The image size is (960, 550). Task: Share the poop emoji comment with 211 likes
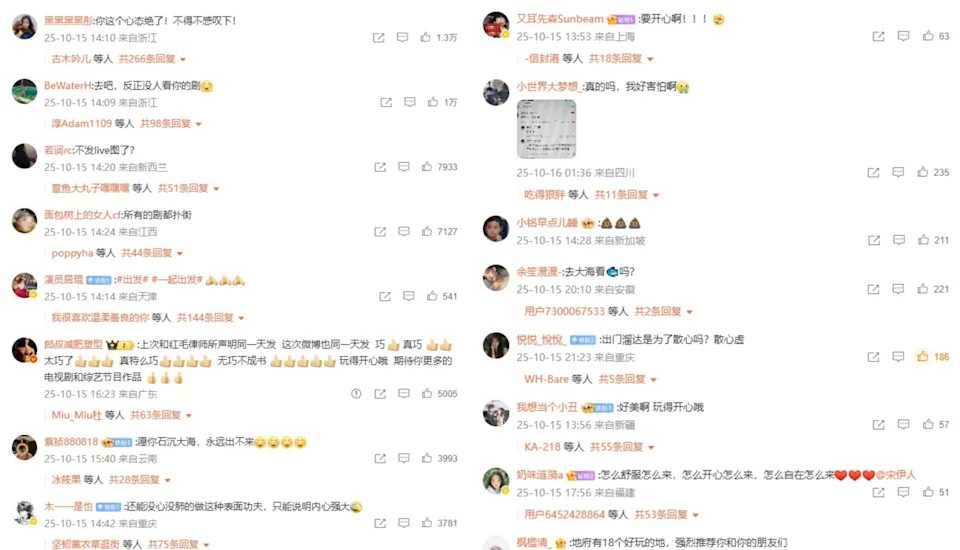[x=874, y=240]
